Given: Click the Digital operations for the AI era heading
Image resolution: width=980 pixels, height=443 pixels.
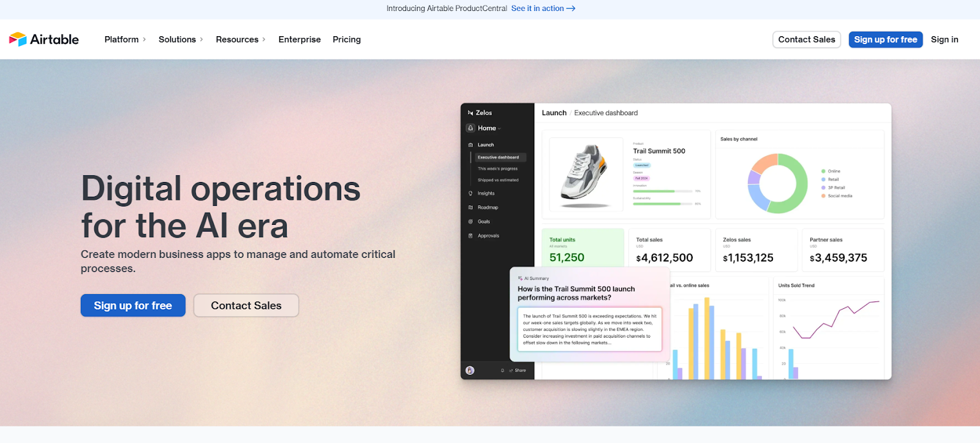Looking at the screenshot, I should pos(221,207).
